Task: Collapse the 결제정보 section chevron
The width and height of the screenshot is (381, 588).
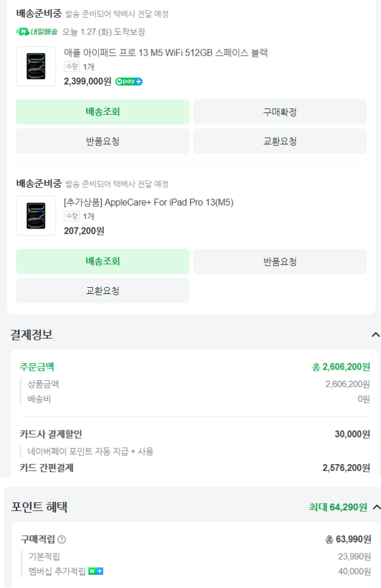Action: point(375,335)
